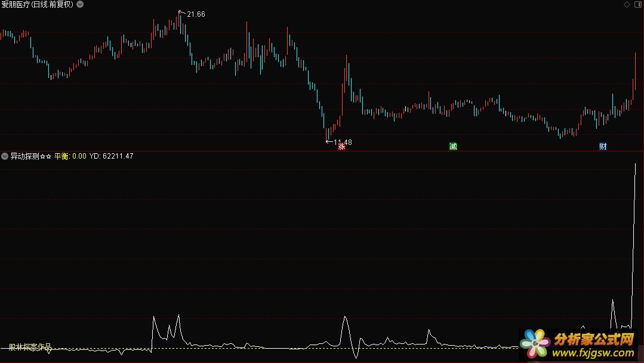This screenshot has width=644, height=363.
Task: Open the www.fxjgsw.com website link
Action: (x=593, y=353)
